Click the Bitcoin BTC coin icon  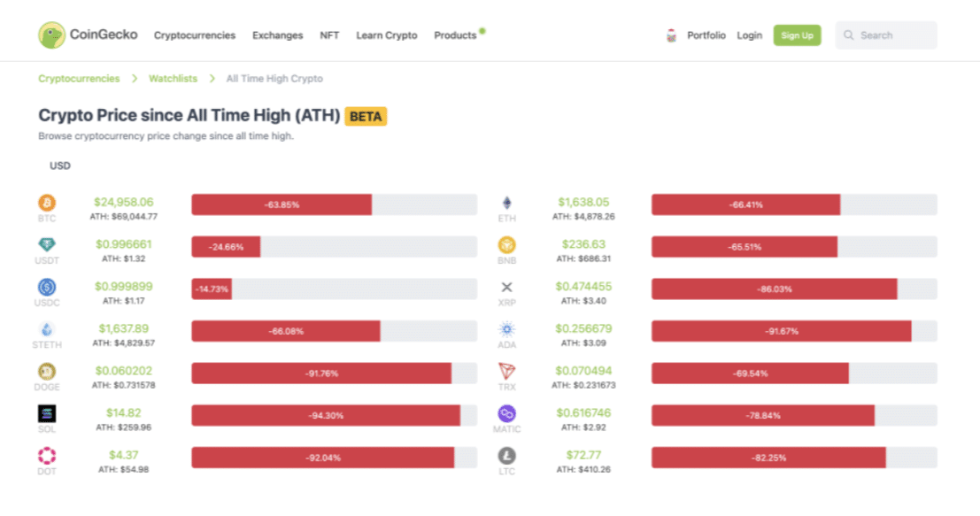pos(47,203)
